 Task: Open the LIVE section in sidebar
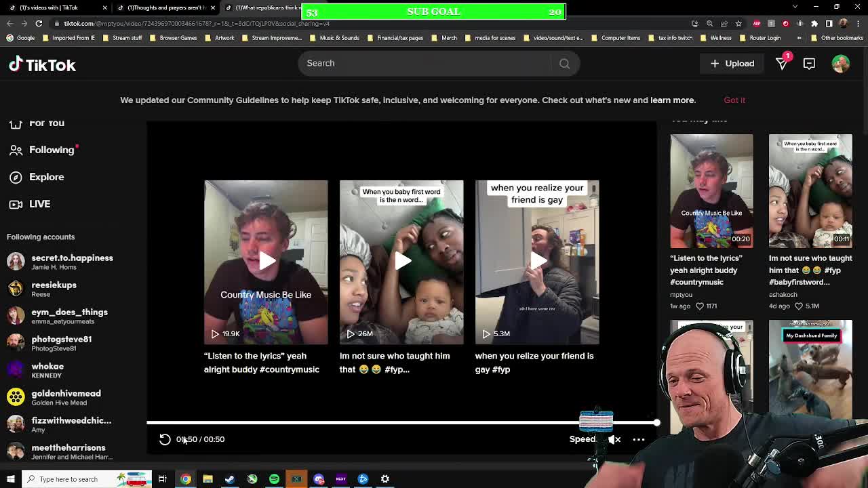pos(39,204)
